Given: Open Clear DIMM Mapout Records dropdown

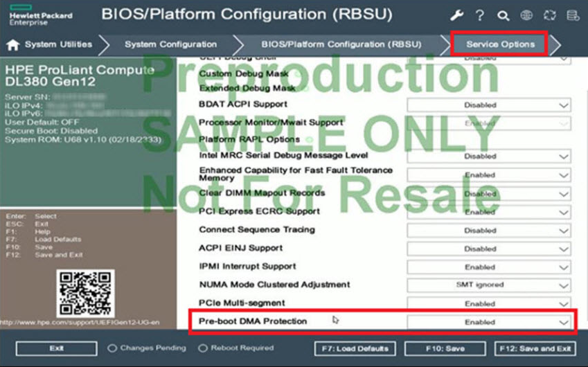Looking at the screenshot, I should point(489,194).
